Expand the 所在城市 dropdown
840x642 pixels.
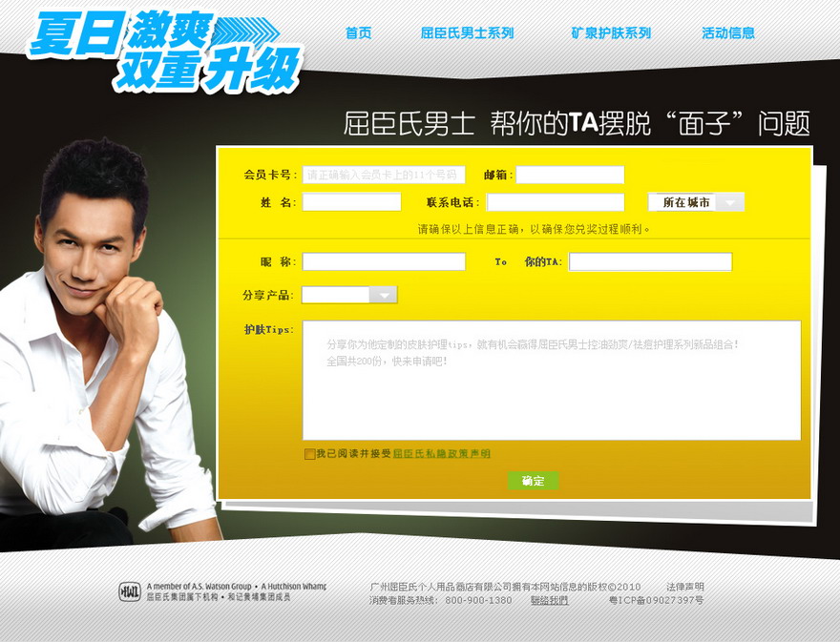(x=696, y=202)
